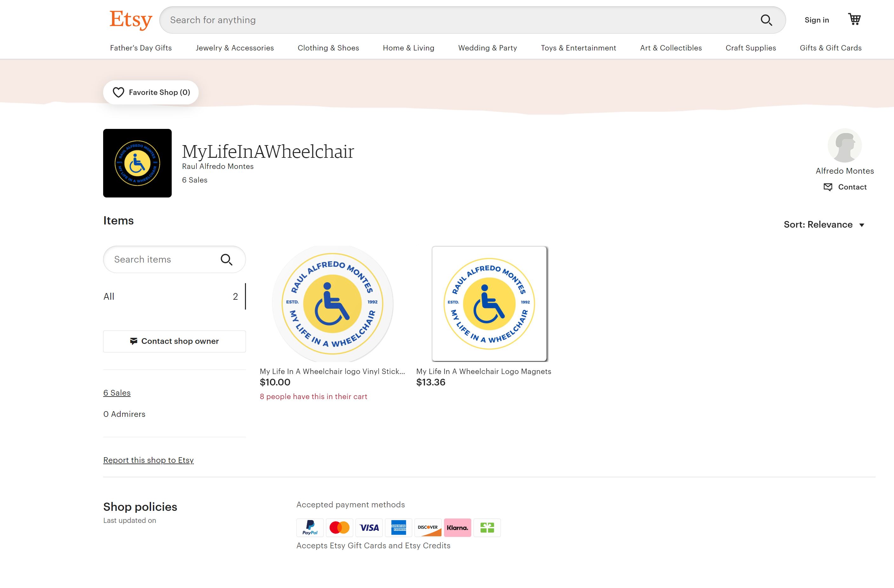
Task: Click the Etsy logo
Action: 130,20
